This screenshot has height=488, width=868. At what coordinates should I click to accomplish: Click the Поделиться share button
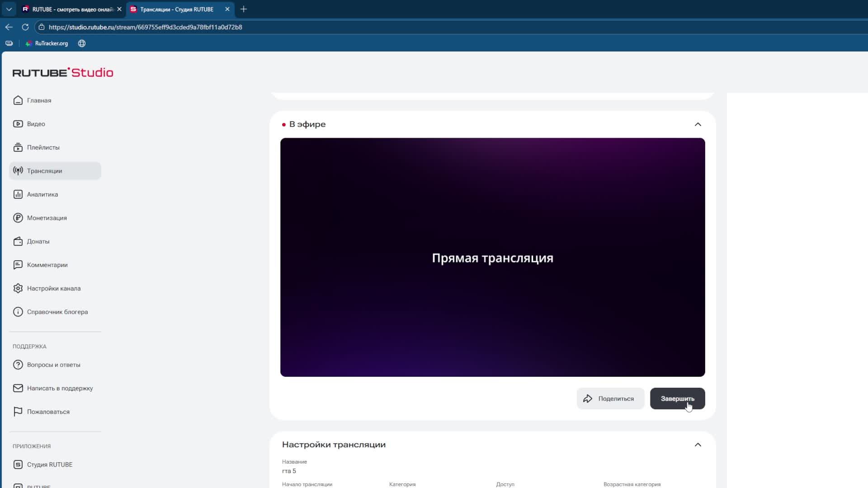[x=610, y=399]
